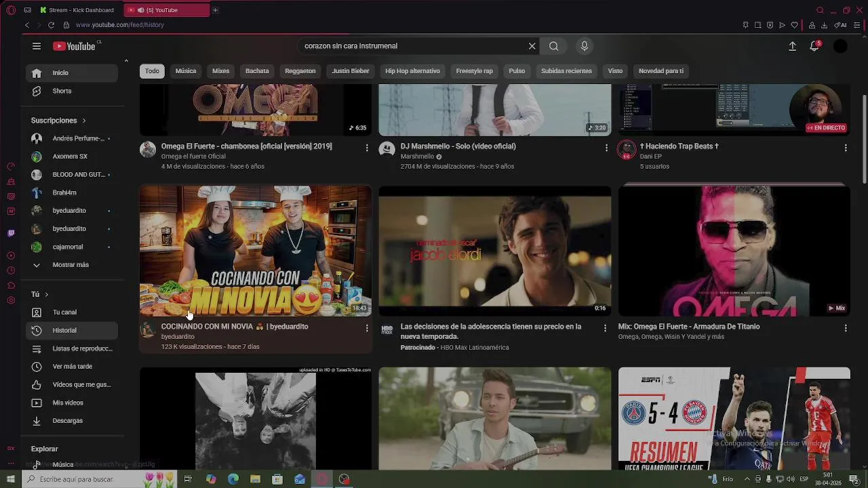Add page to bookmarks with heart icon
The image size is (868, 488).
pyautogui.click(x=794, y=25)
